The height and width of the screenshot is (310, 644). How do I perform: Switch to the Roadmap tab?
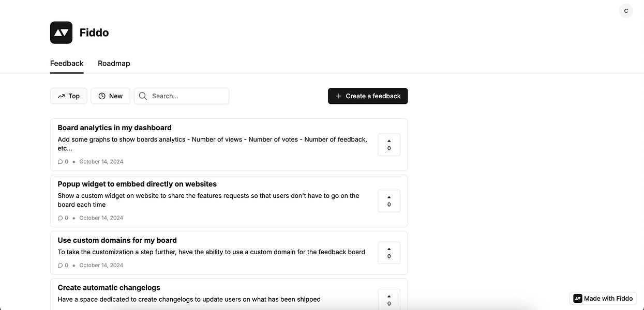[x=114, y=64]
